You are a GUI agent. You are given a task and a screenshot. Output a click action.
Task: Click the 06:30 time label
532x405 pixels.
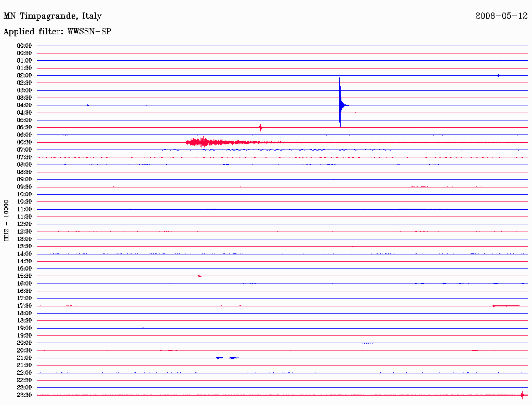point(24,142)
